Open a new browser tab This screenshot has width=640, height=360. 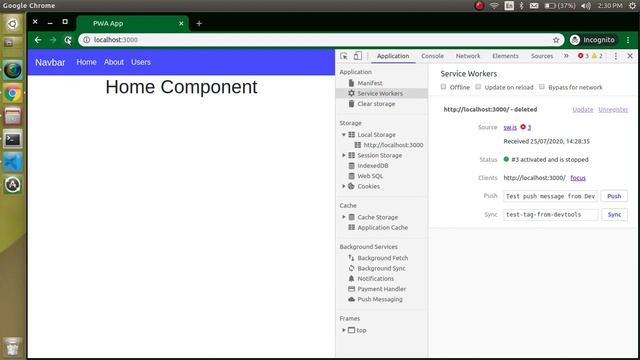tap(199, 24)
